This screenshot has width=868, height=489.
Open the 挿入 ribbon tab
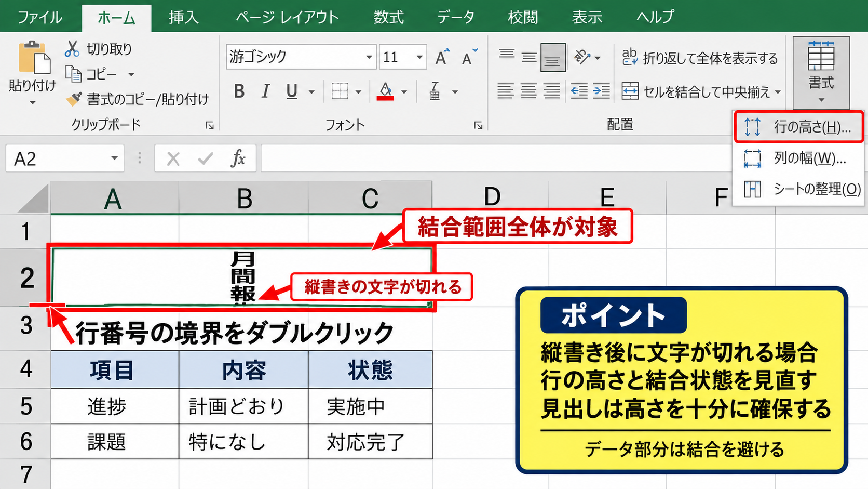point(183,17)
